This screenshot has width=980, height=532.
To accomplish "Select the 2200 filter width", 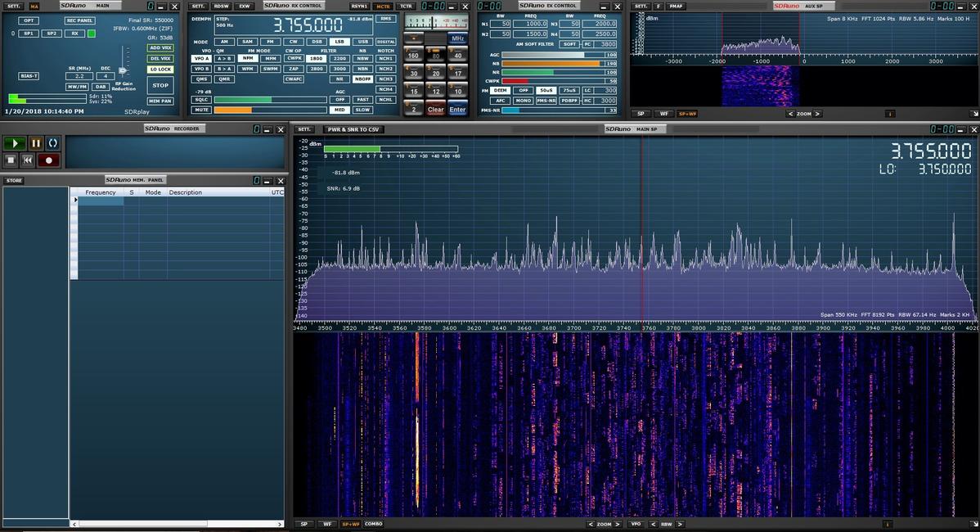I will [x=339, y=59].
